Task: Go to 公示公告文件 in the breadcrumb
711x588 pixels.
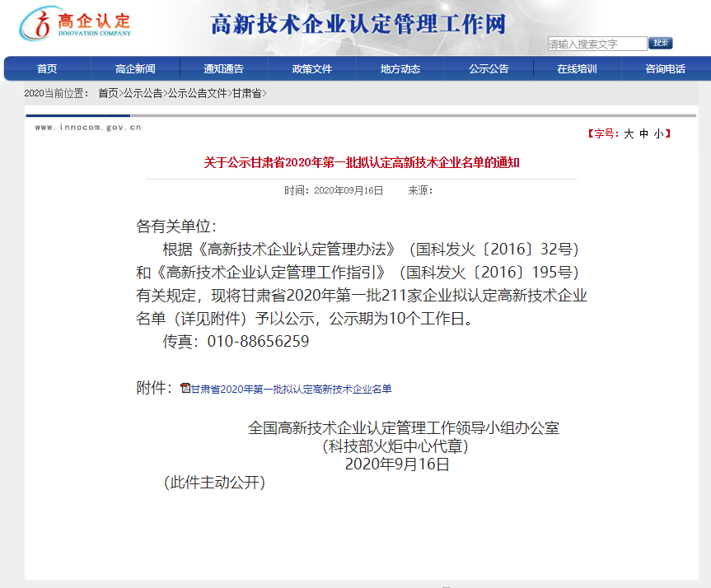Action: point(197,94)
